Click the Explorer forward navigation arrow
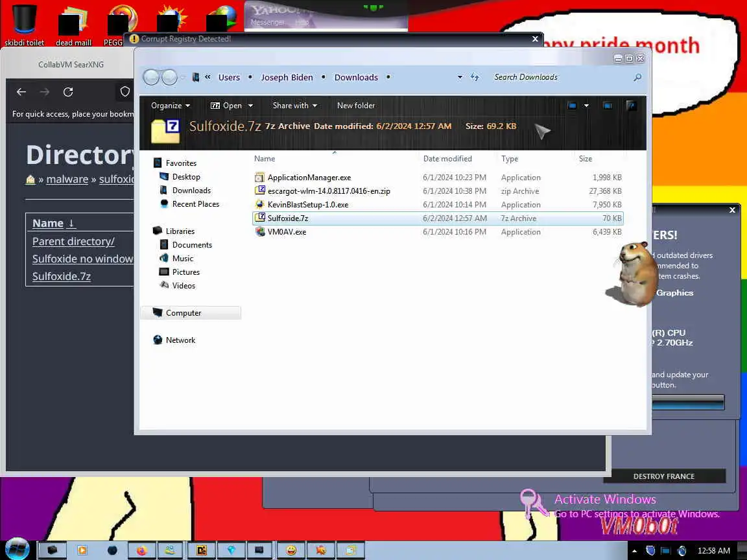747x560 pixels. coord(169,77)
